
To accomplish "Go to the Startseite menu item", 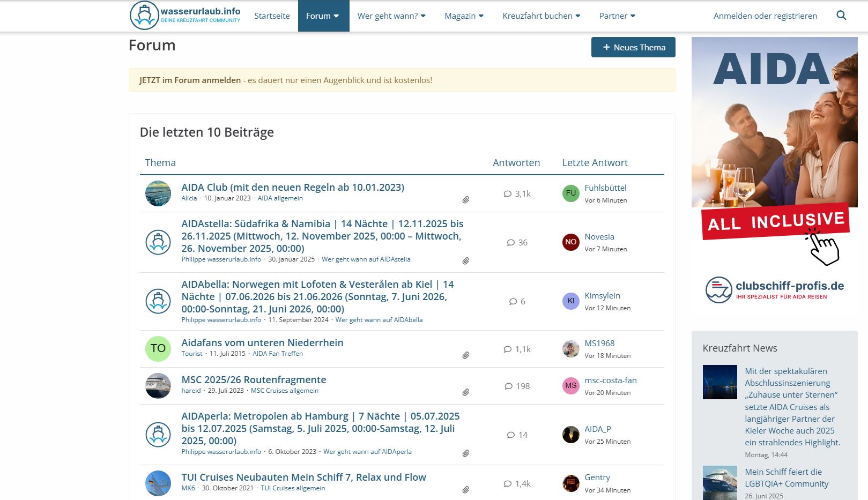I will pos(272,16).
